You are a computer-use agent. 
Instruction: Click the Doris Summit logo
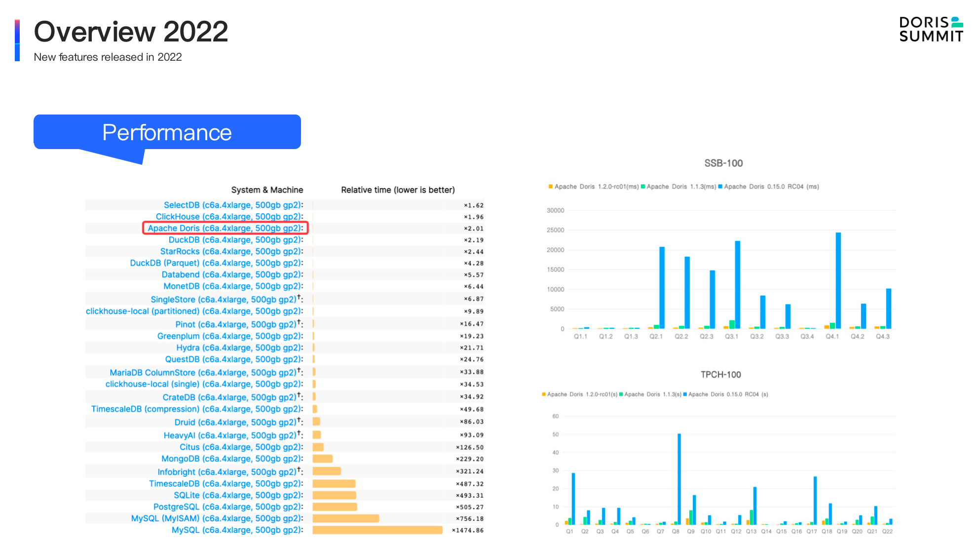pos(931,29)
